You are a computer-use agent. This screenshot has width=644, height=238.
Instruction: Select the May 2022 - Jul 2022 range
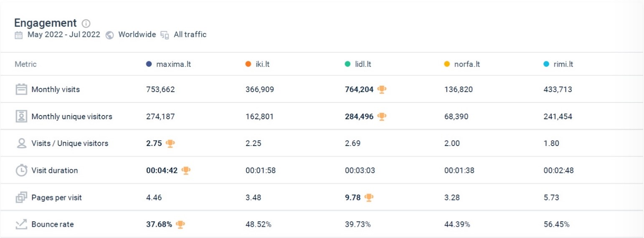(x=64, y=35)
